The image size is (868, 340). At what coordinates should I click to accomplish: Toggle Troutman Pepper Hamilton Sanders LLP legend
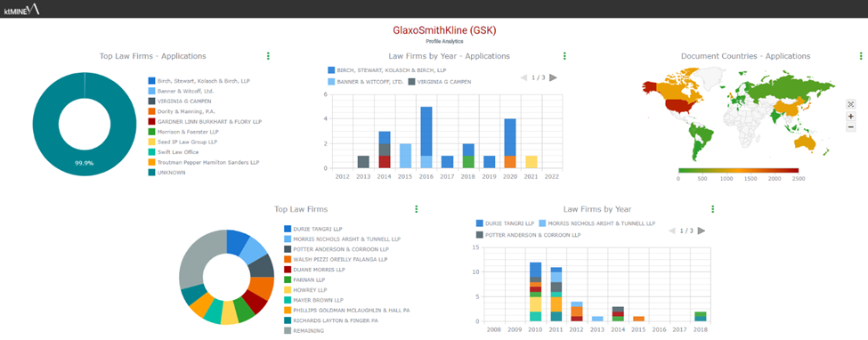[x=204, y=162]
